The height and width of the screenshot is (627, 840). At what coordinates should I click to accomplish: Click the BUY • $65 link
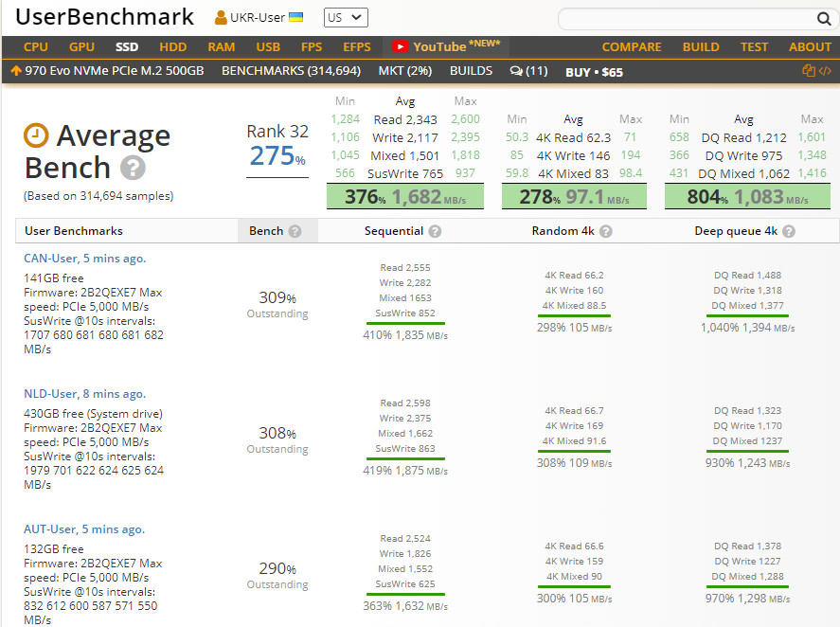(x=594, y=71)
